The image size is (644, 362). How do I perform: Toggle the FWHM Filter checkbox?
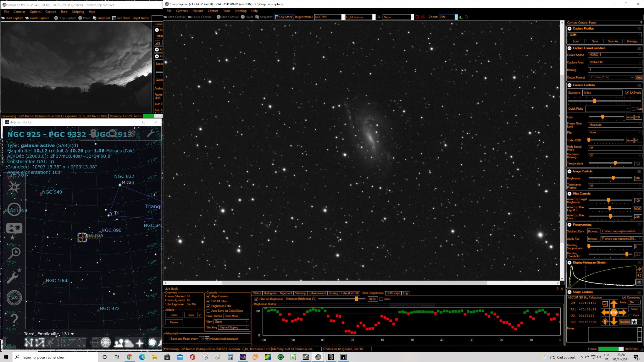(x=208, y=301)
